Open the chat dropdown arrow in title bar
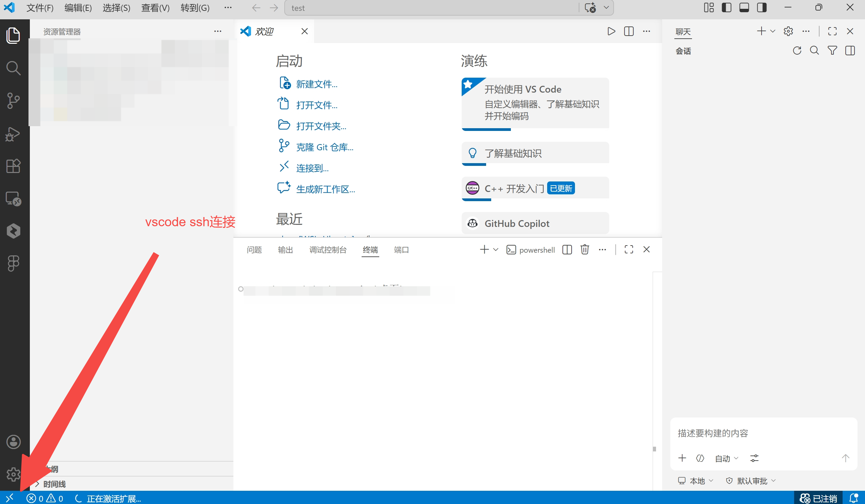Viewport: 865px width, 504px height. click(606, 7)
